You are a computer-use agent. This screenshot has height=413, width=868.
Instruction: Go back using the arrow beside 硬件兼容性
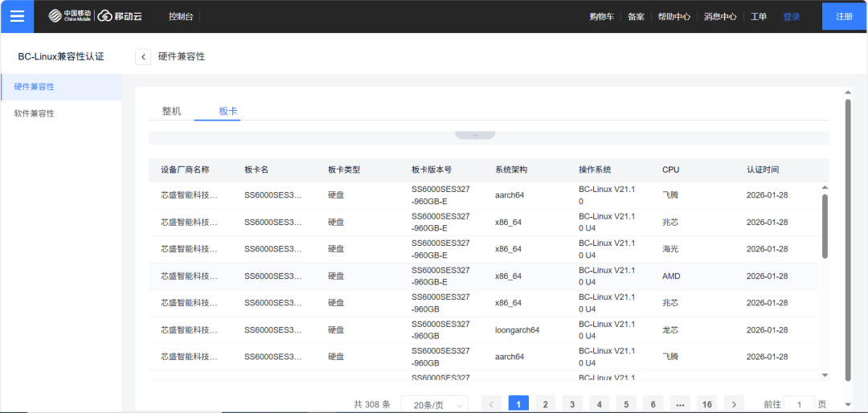[143, 56]
